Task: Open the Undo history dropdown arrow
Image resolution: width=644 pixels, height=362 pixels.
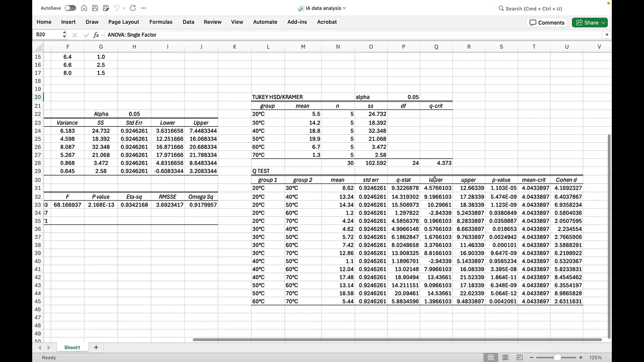Action: pos(124,8)
